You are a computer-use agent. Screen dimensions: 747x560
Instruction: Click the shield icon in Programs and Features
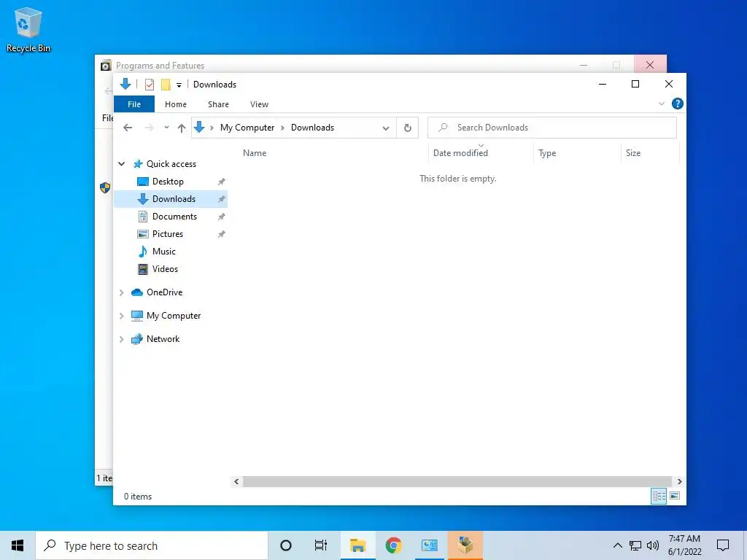pyautogui.click(x=105, y=187)
